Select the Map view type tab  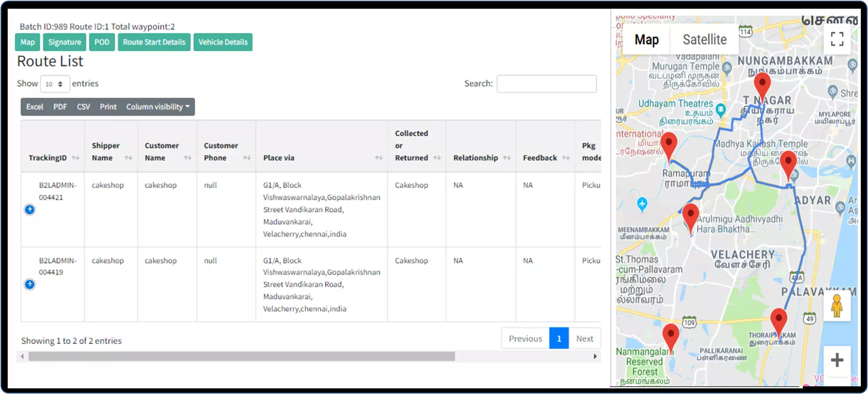[x=646, y=39]
